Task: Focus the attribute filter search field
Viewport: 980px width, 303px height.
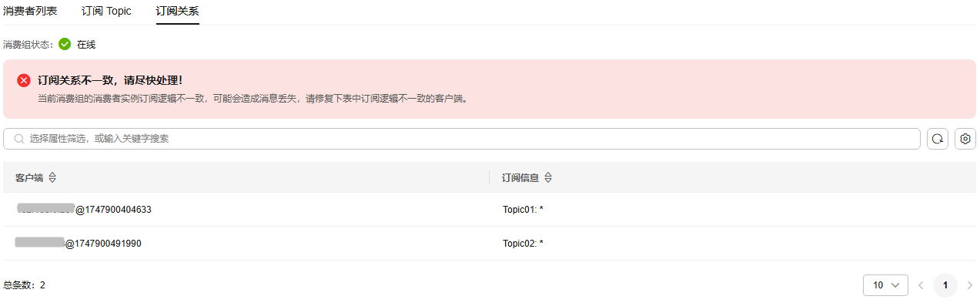Action: tap(462, 139)
